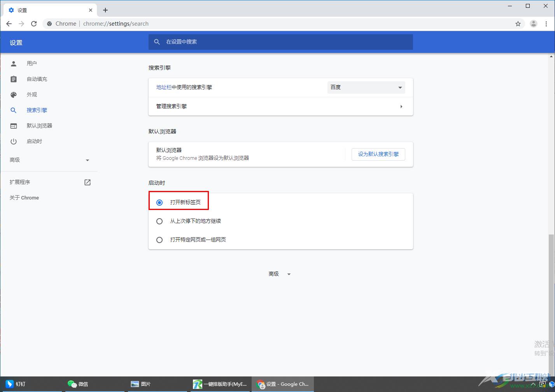
Task: Click the 设为默认搜索引擎 button
Action: point(378,154)
